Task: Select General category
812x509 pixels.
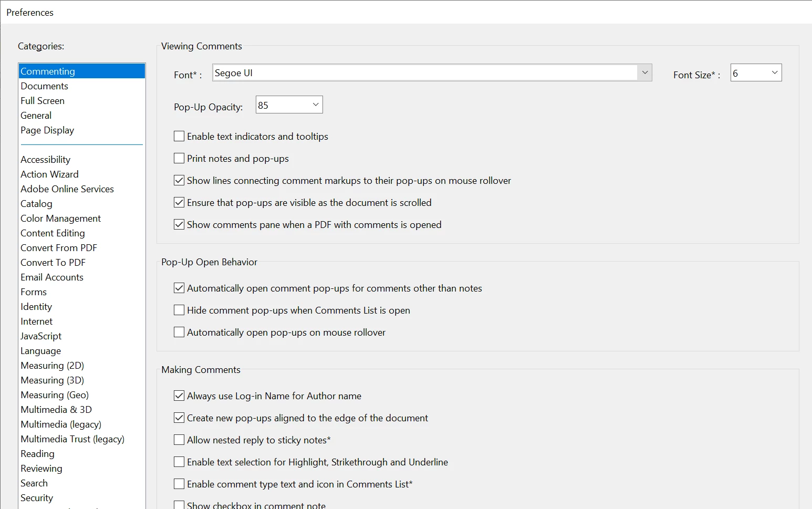Action: click(x=82, y=116)
